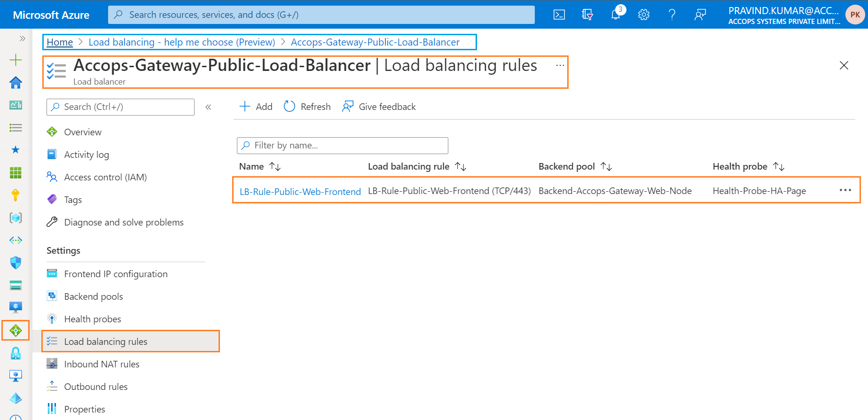Open the portal settings gear
Viewport: 868px width, 420px height.
click(644, 15)
